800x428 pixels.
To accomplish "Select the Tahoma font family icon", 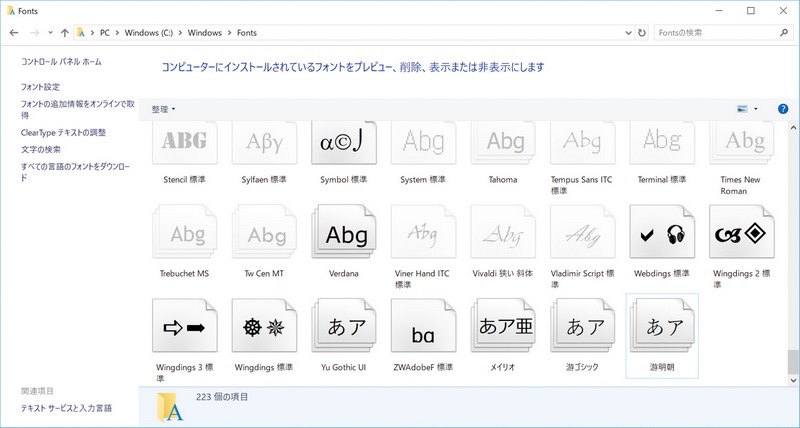I will (503, 143).
